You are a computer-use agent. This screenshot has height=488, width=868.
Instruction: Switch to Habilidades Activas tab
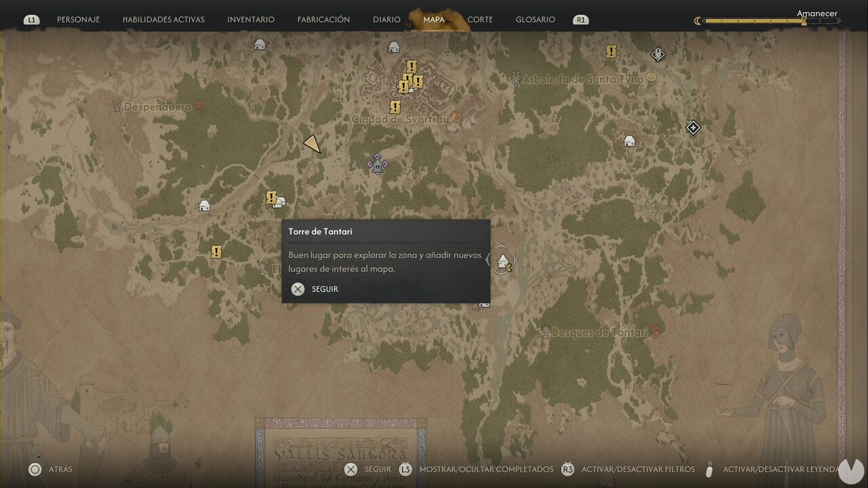(x=163, y=20)
